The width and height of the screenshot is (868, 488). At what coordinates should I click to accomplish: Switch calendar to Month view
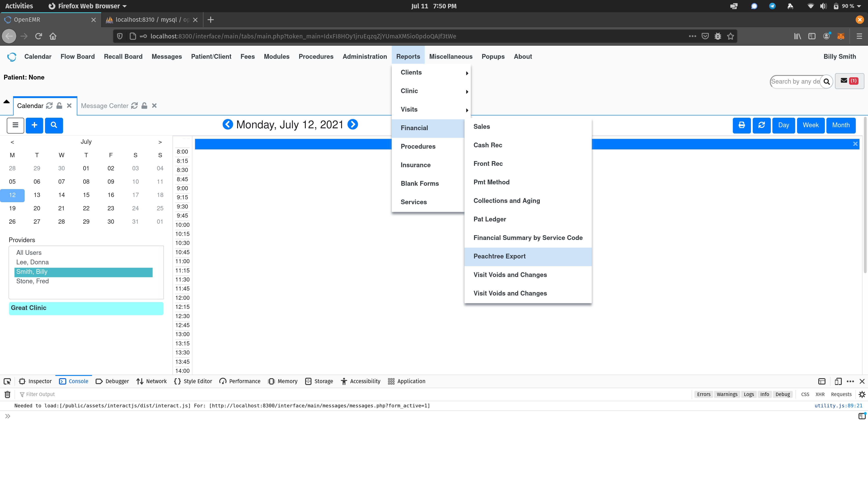click(x=841, y=125)
